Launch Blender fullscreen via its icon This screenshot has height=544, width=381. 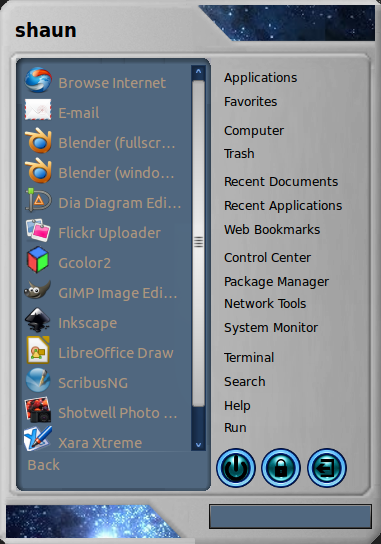38,141
